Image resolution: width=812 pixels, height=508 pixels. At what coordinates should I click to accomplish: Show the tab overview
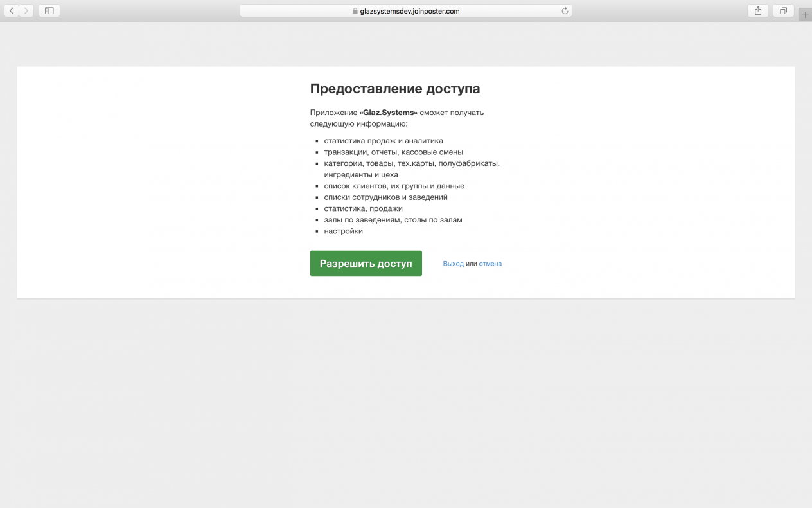tap(783, 11)
